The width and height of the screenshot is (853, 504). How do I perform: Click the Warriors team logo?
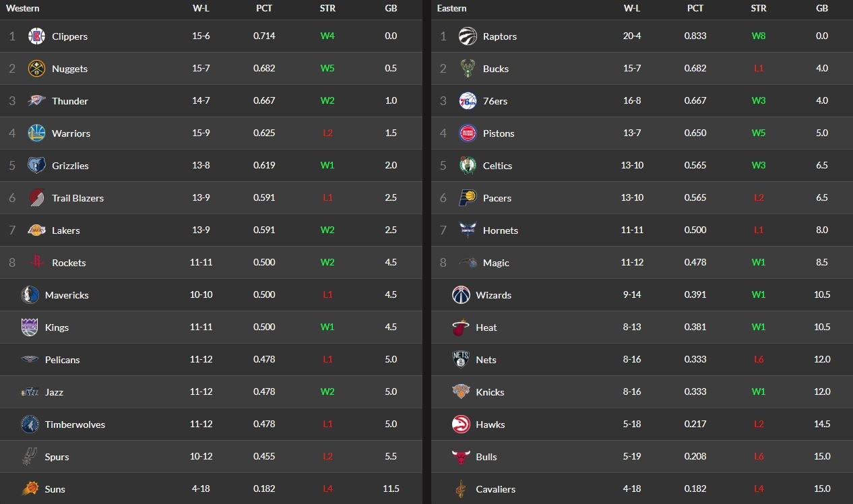click(x=36, y=133)
